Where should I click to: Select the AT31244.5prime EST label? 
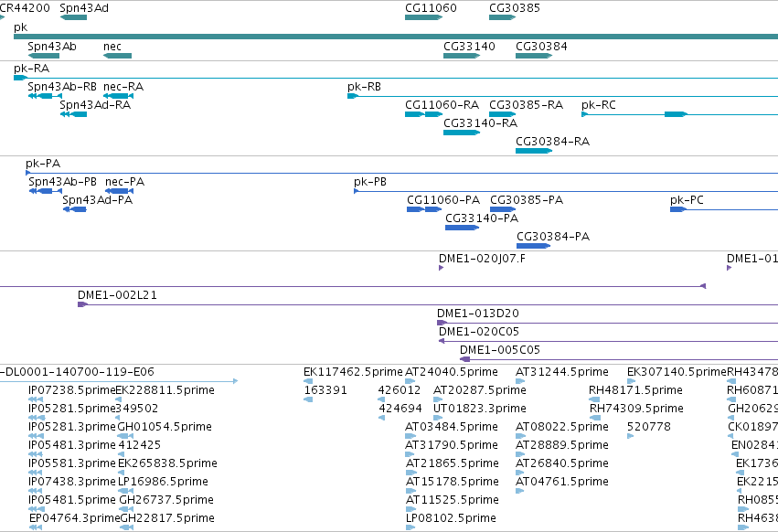tap(562, 372)
